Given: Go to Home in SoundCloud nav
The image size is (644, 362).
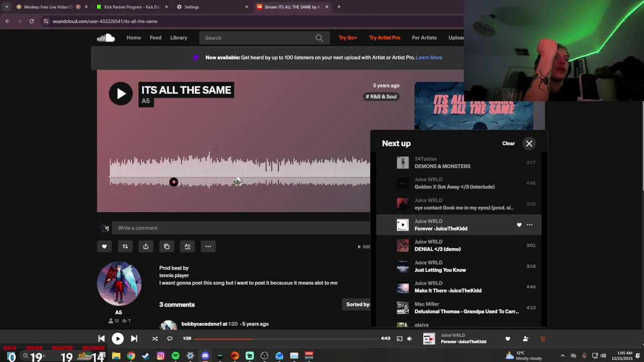Looking at the screenshot, I should (133, 38).
